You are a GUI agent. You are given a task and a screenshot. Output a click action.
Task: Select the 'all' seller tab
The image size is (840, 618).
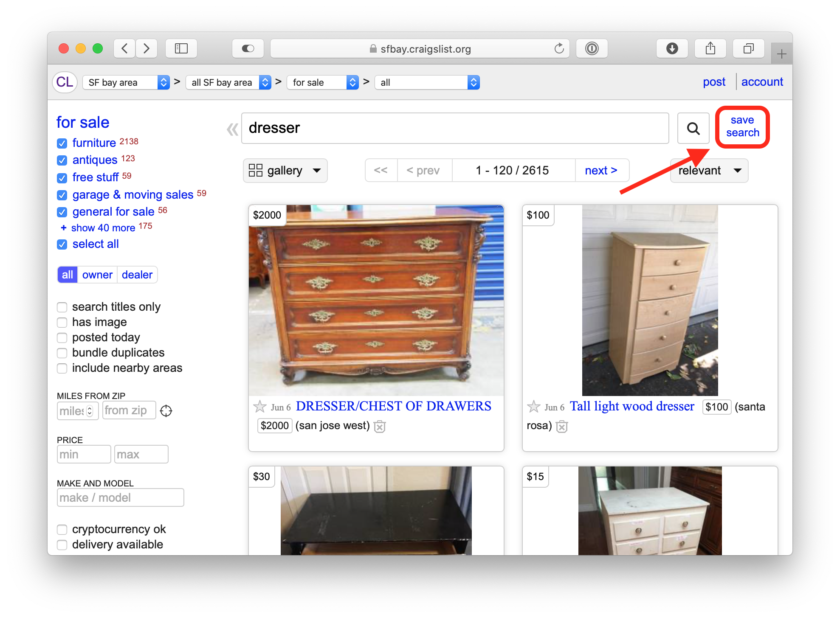tap(68, 275)
